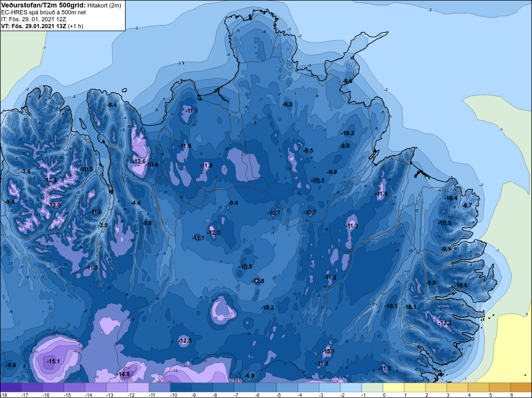Click the -4.4 temperature label
The height and width of the screenshot is (398, 532).
click(136, 203)
